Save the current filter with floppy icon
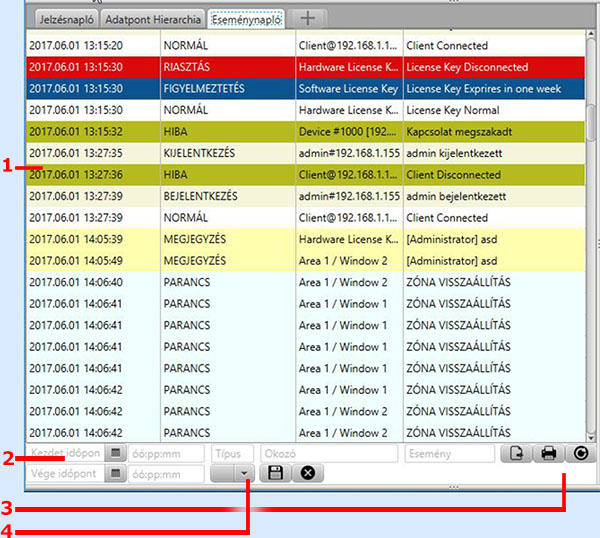Viewport: 600px width, 538px height. [274, 473]
